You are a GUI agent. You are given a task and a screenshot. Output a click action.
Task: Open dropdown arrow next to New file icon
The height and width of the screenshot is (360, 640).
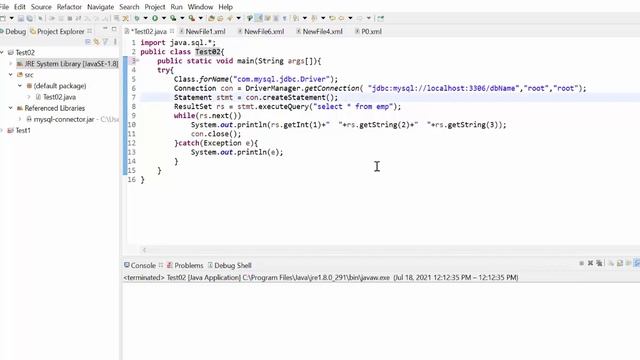point(12,18)
